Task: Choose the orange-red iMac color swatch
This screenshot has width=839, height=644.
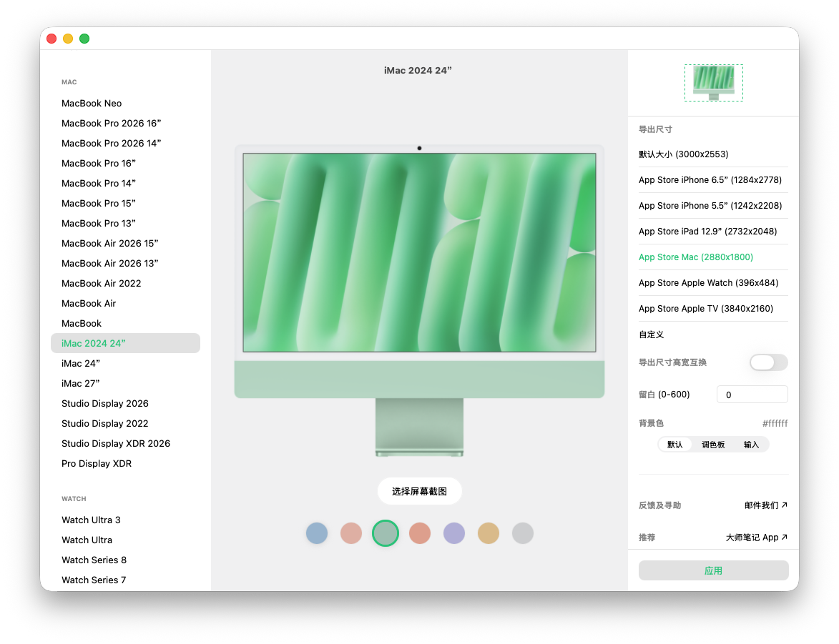Action: [x=420, y=533]
